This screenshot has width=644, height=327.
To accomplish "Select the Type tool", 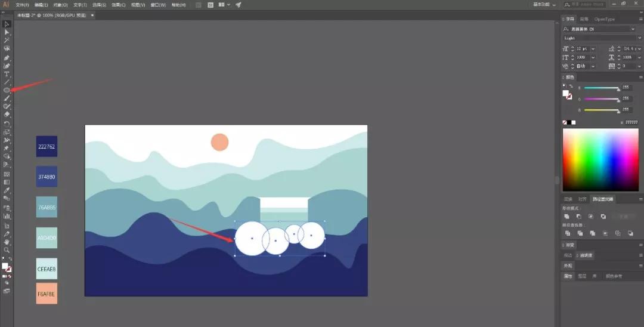I will click(x=7, y=74).
